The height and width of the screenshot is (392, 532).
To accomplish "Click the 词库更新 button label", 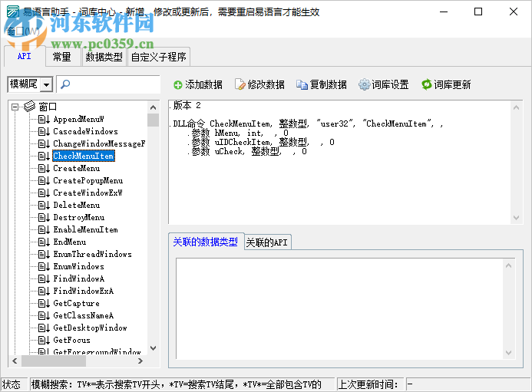I will click(x=452, y=84).
